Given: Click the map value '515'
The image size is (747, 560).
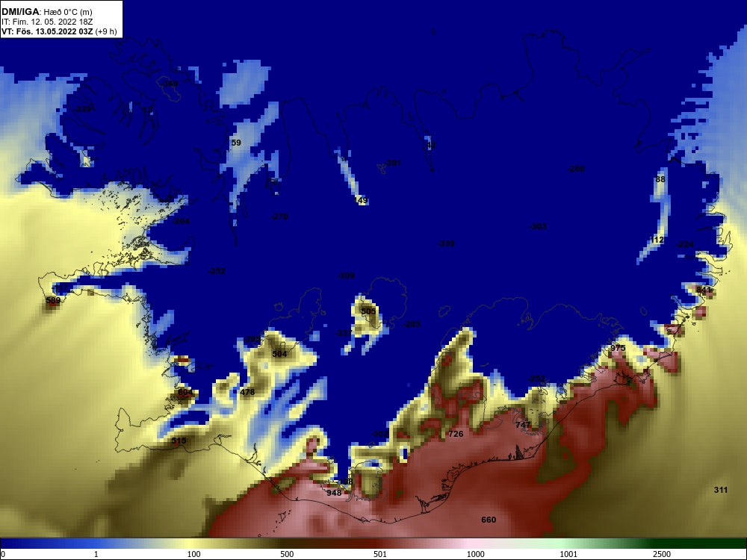Looking at the screenshot, I should 179,441.
